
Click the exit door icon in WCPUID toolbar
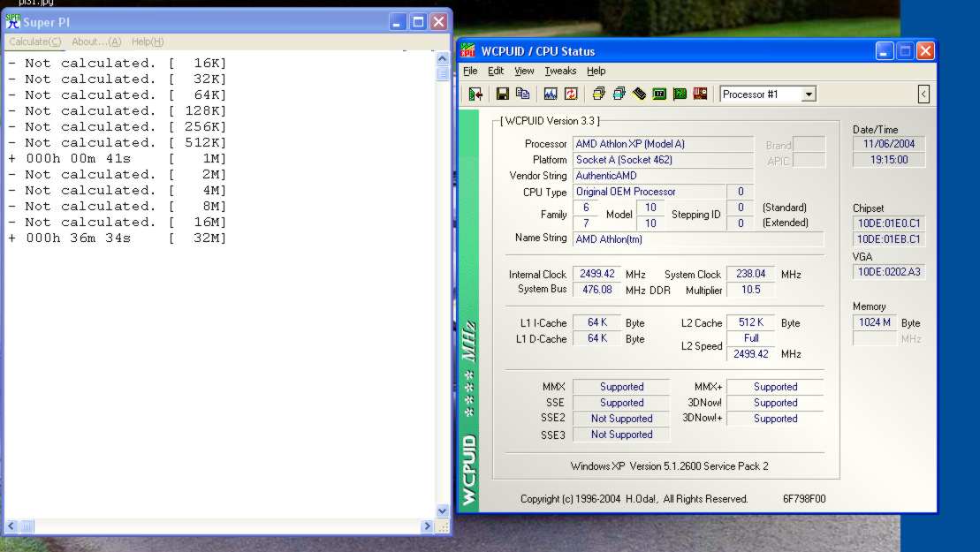[x=475, y=95]
